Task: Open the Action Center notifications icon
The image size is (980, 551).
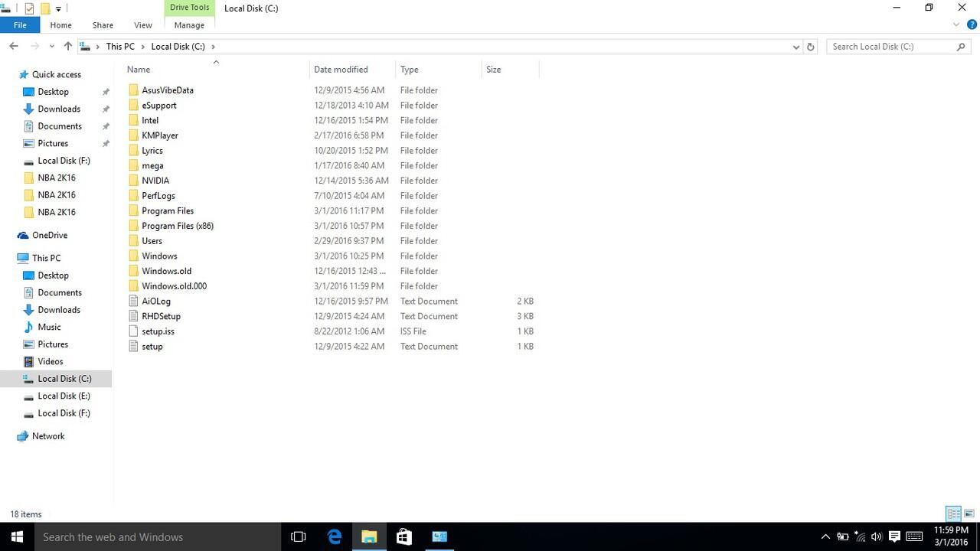Action: (893, 536)
